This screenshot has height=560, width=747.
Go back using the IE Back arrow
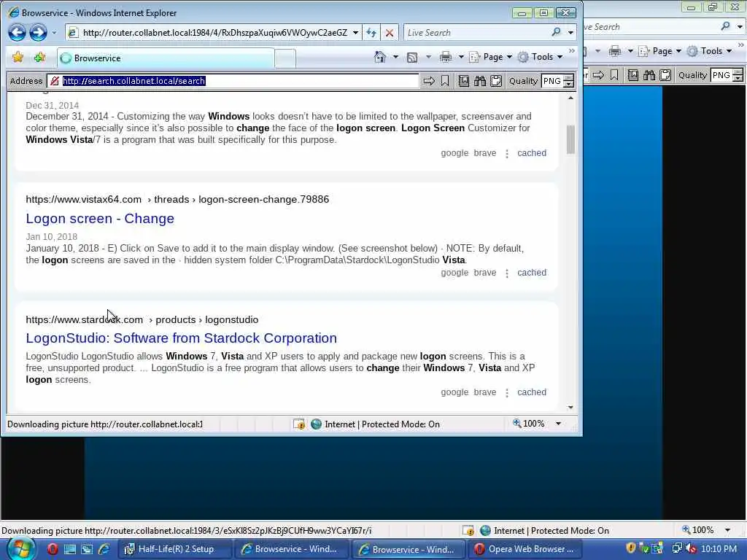(18, 32)
